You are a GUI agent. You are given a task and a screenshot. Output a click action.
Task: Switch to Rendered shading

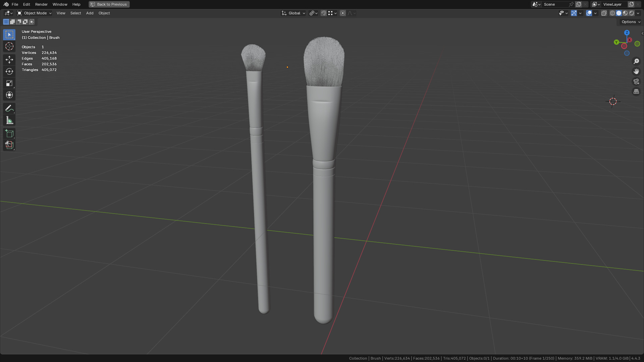[632, 13]
